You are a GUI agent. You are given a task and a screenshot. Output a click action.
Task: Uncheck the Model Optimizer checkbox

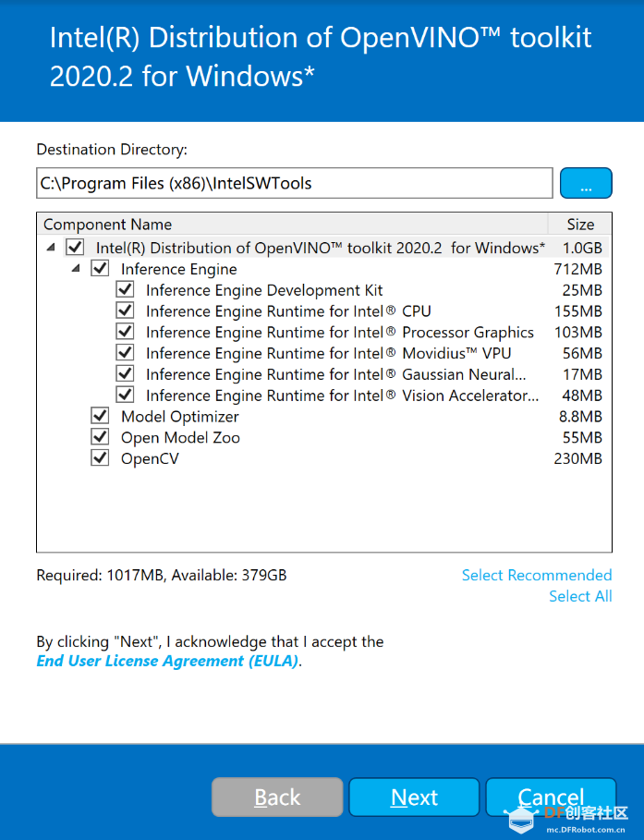(x=100, y=416)
